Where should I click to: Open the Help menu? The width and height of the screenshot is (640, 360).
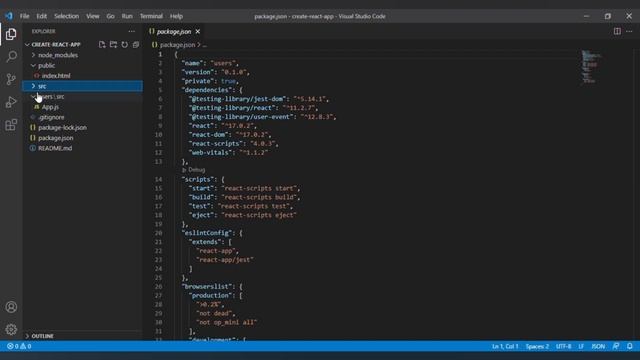click(176, 16)
